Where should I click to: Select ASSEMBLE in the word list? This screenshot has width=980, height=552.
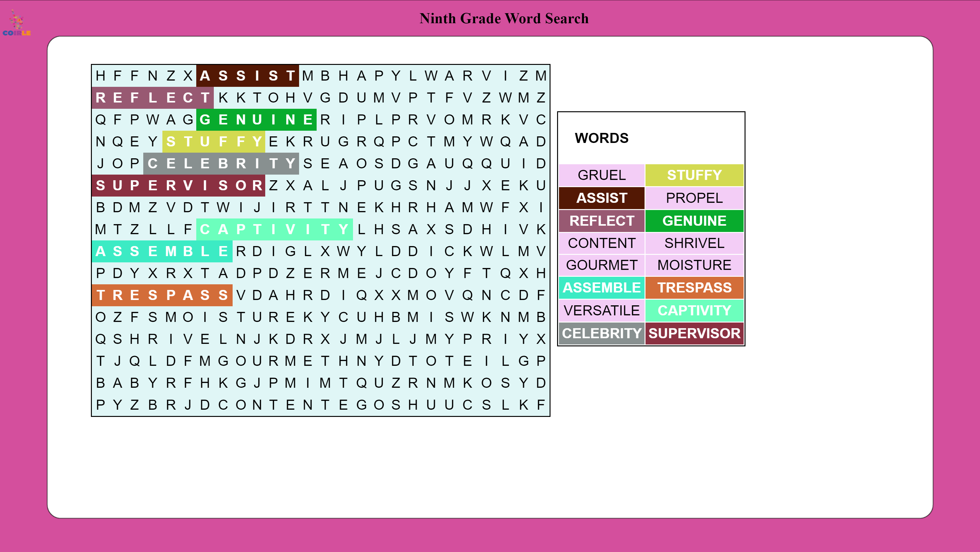click(x=602, y=288)
